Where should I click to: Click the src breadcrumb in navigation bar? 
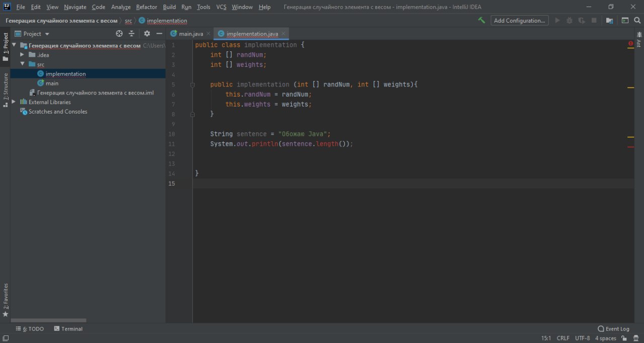[x=128, y=21]
